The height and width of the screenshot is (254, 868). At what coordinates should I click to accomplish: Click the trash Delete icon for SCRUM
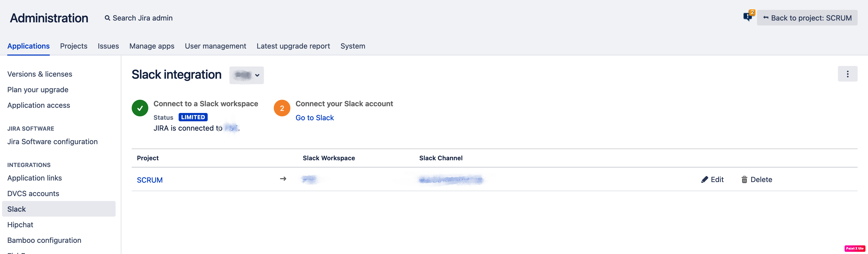[744, 180]
